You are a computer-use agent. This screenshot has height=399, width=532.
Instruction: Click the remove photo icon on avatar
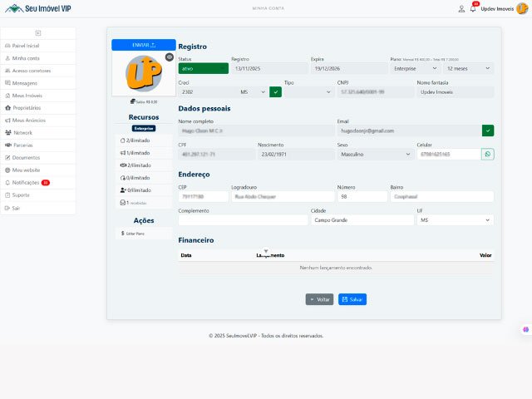click(x=170, y=57)
